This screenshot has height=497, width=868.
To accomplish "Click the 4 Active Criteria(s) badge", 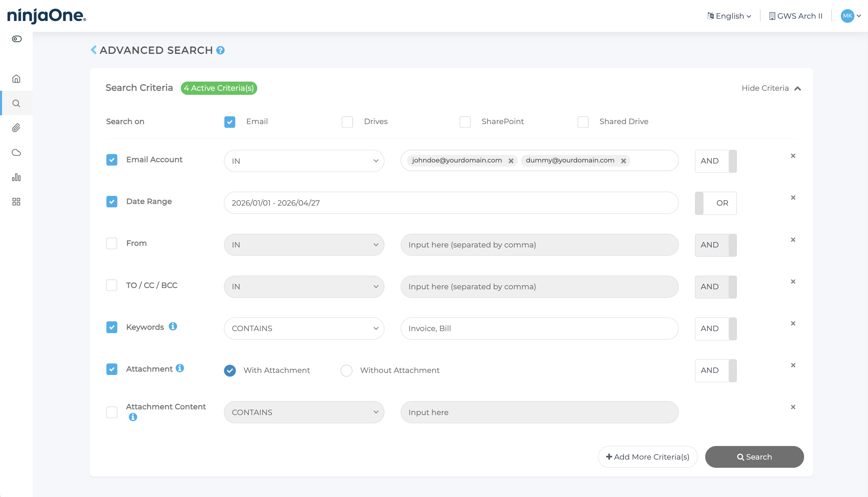I will tap(219, 88).
